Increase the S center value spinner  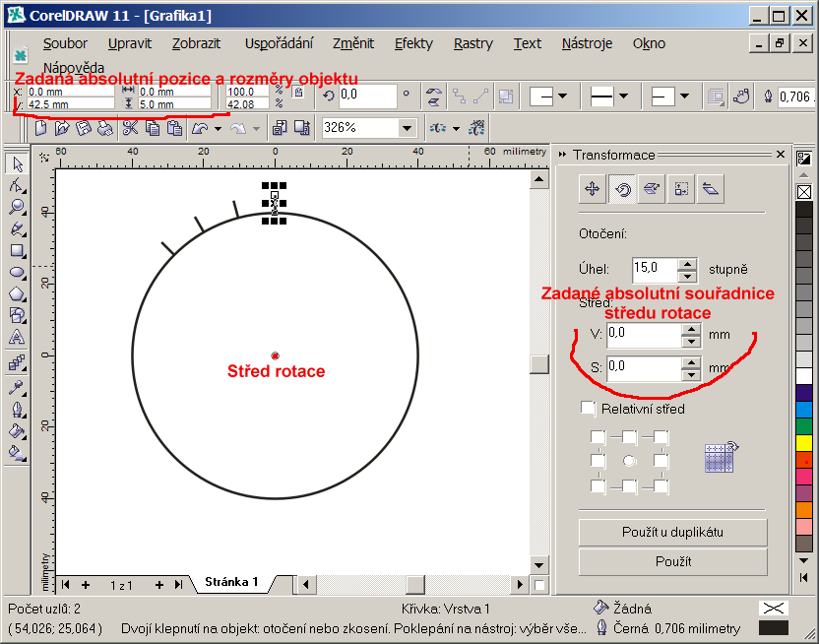[691, 362]
